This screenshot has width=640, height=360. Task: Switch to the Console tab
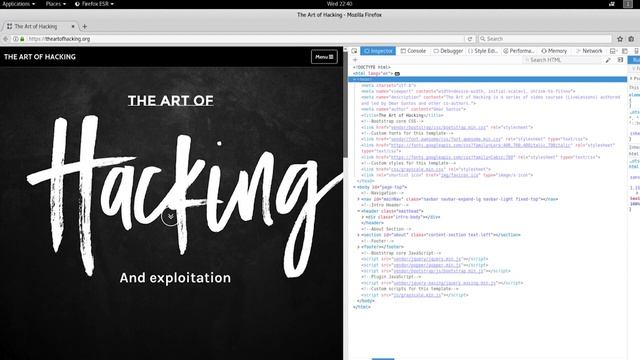coord(413,51)
